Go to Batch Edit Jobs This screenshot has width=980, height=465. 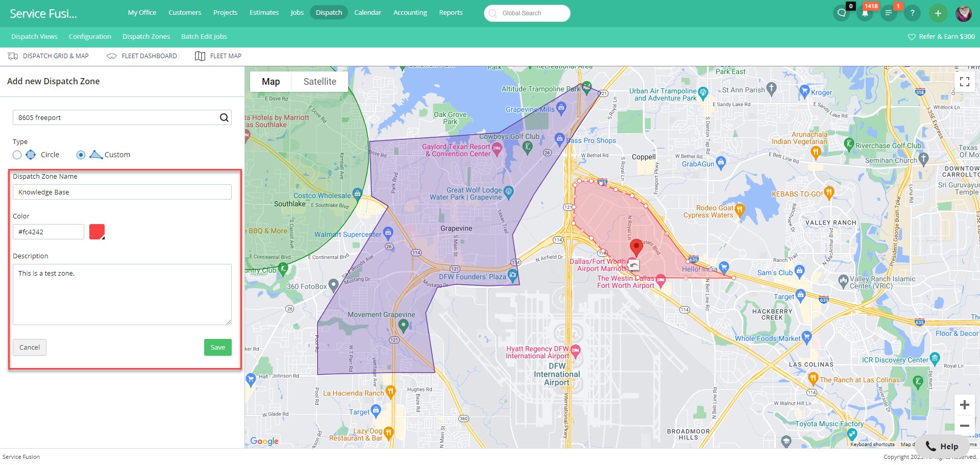(204, 37)
